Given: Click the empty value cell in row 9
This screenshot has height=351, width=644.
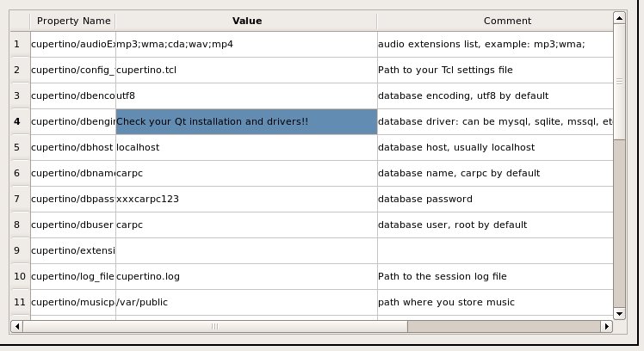Looking at the screenshot, I should click(x=246, y=250).
